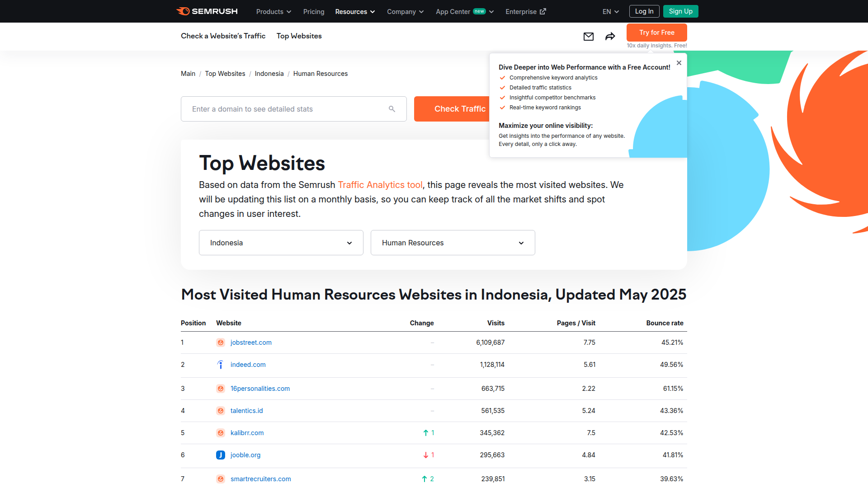Click the Change column header
The image size is (868, 488).
point(422,323)
